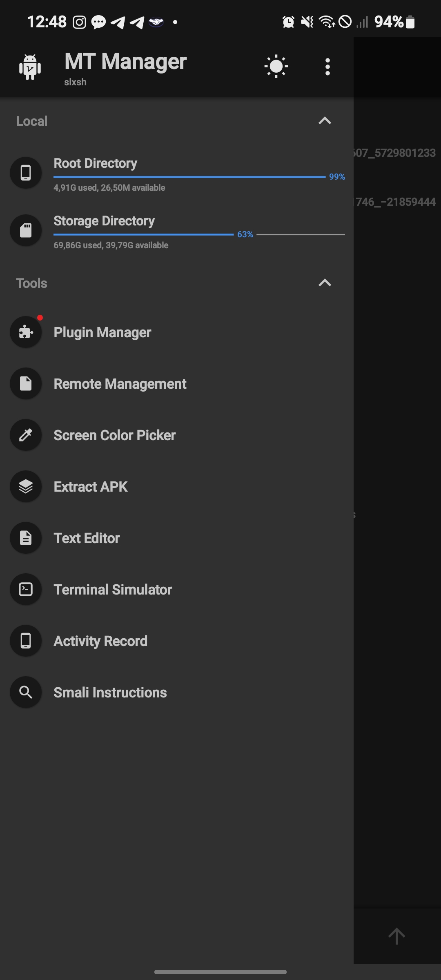The height and width of the screenshot is (980, 441).
Task: Click the '69,86G used, 39,79G available' text
Action: point(111,245)
